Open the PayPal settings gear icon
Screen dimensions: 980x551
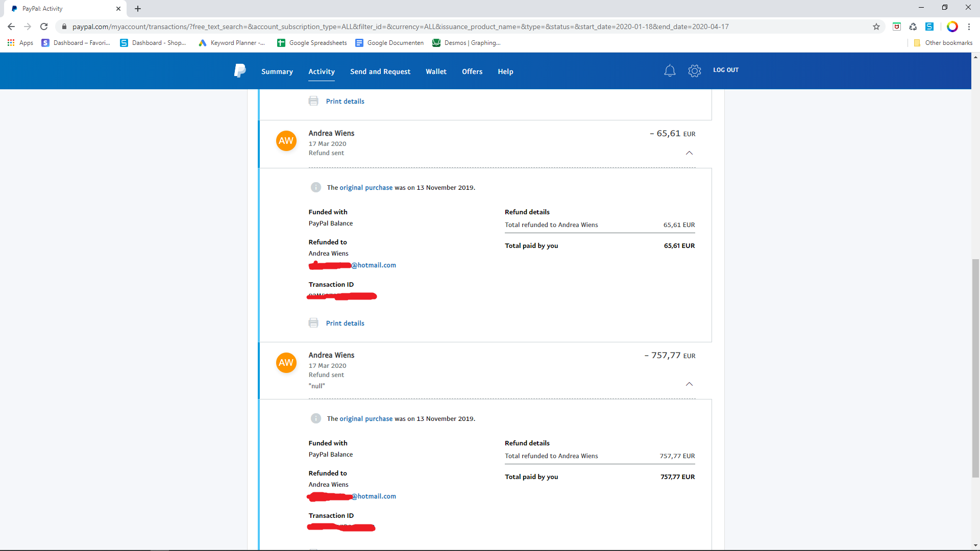(695, 71)
